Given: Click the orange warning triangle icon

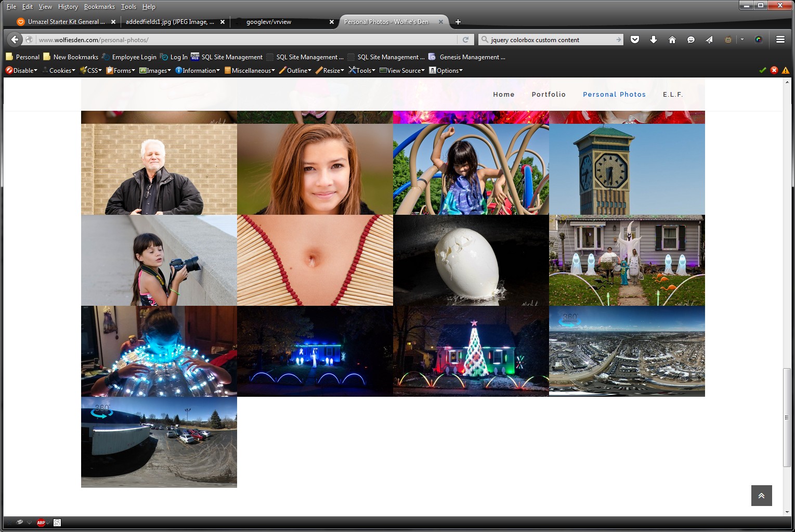Looking at the screenshot, I should (786, 70).
